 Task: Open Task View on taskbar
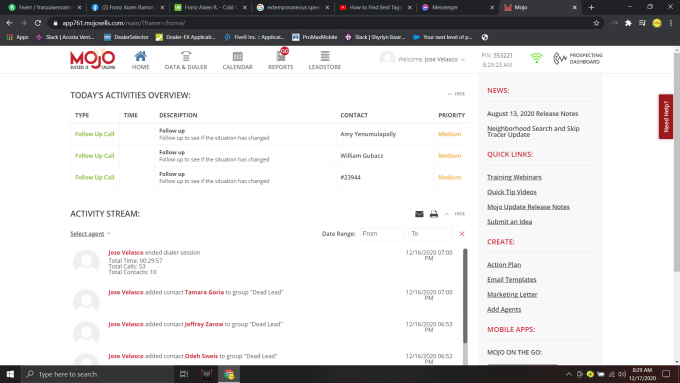tap(184, 374)
